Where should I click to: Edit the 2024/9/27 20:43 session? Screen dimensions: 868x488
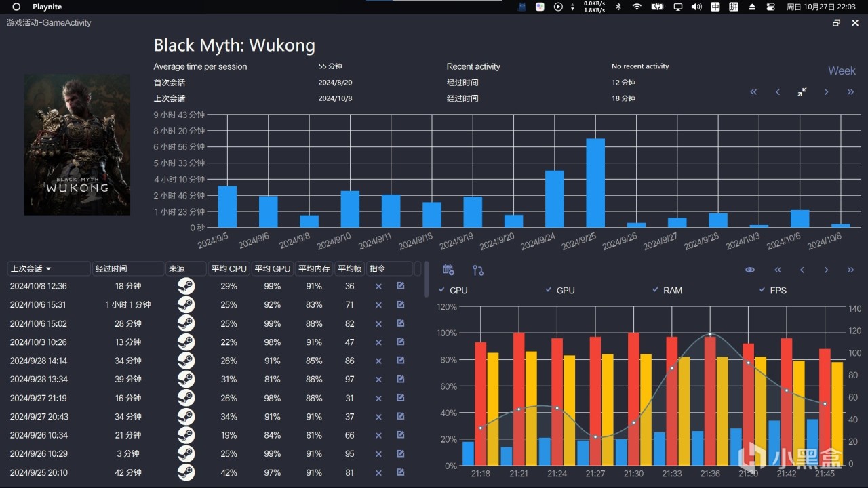tap(401, 417)
